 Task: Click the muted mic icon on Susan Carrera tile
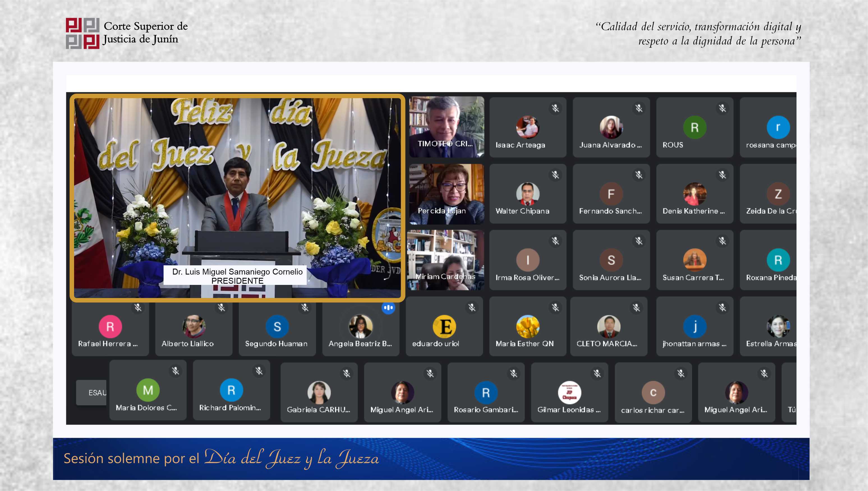pos(722,241)
